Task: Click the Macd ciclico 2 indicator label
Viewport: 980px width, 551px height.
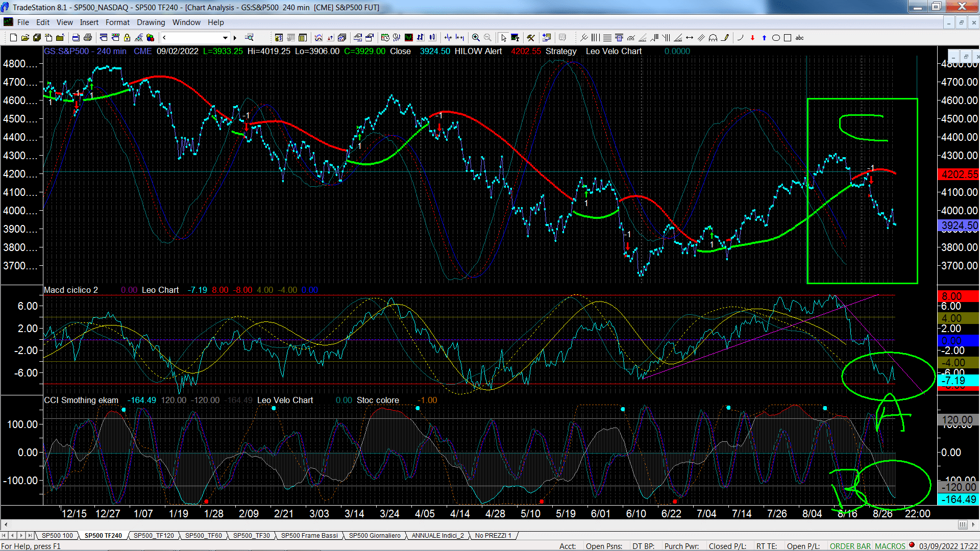Action: click(71, 290)
